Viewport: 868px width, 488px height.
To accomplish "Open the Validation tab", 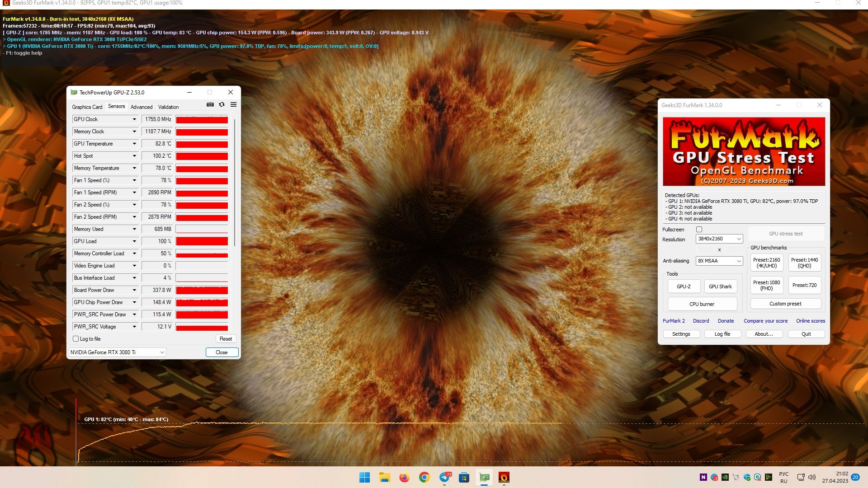I will point(168,107).
